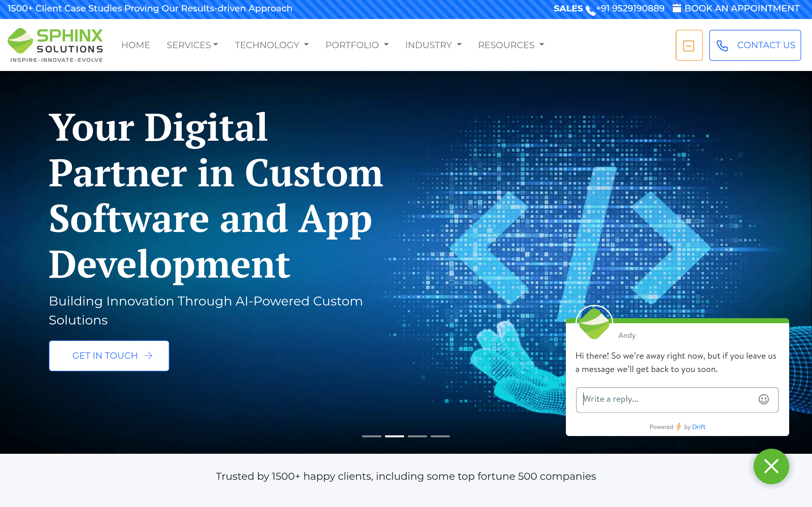Click the phone icon inside the Contact Us button
Viewport: 812px width, 507px height.
722,45
